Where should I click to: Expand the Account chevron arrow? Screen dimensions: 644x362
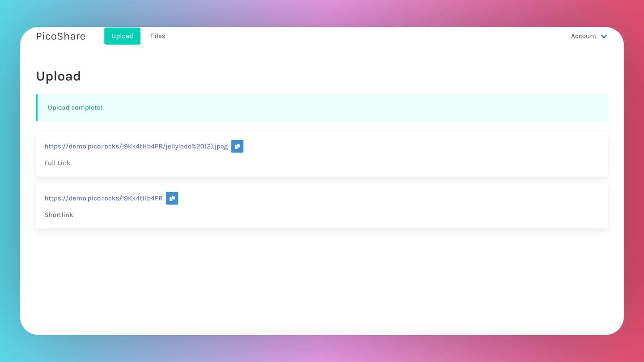click(604, 37)
